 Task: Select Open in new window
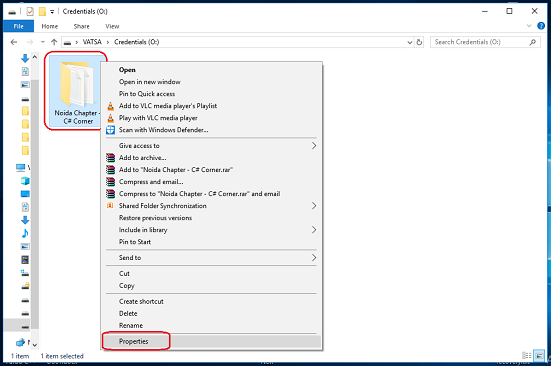click(212, 82)
